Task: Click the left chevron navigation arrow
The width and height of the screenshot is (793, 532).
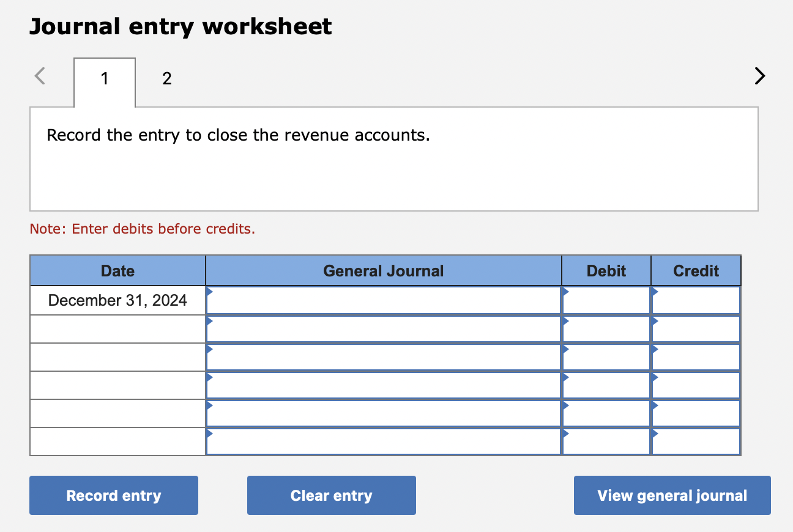Action: click(x=39, y=75)
